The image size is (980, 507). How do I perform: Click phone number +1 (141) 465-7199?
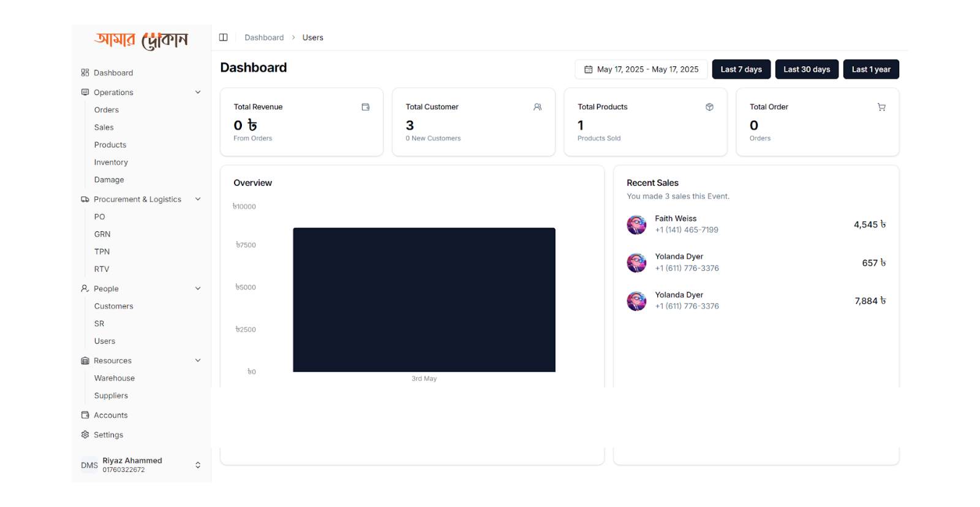coord(687,230)
